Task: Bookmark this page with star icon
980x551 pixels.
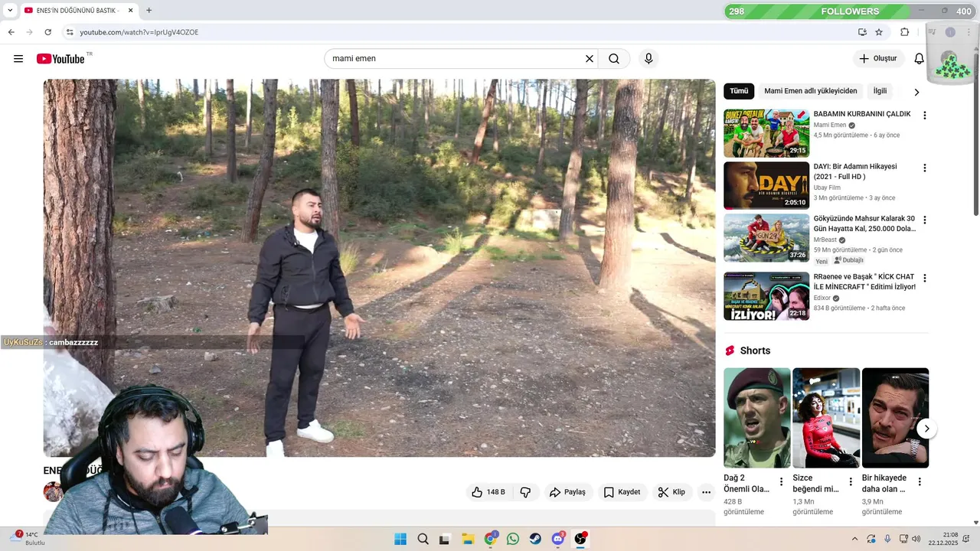Action: (879, 32)
